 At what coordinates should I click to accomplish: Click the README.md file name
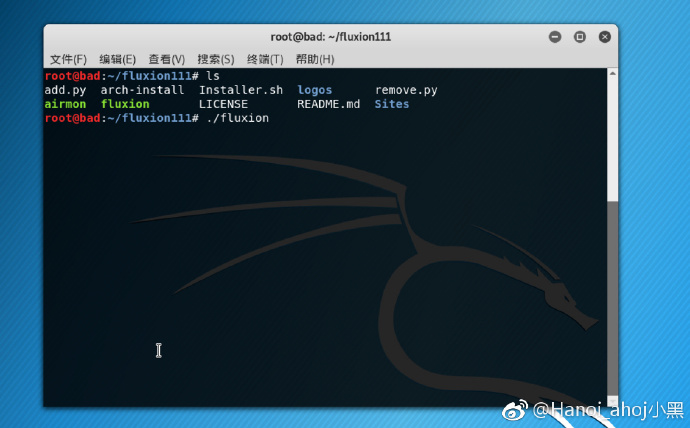pyautogui.click(x=328, y=104)
